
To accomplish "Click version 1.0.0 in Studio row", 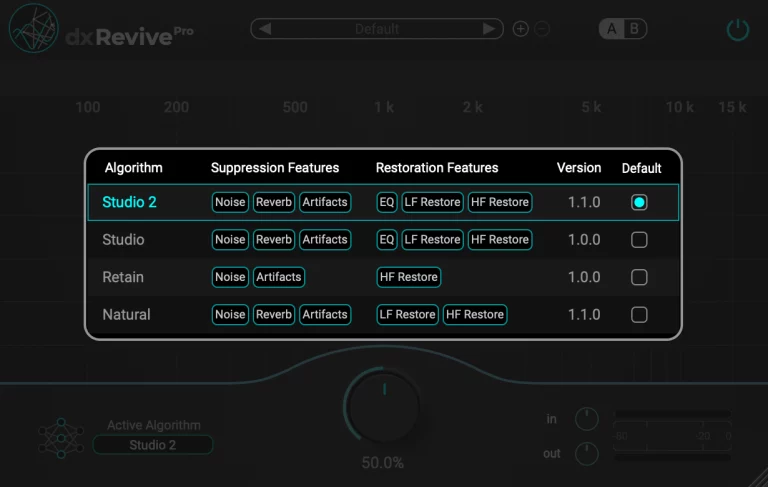I will [584, 240].
